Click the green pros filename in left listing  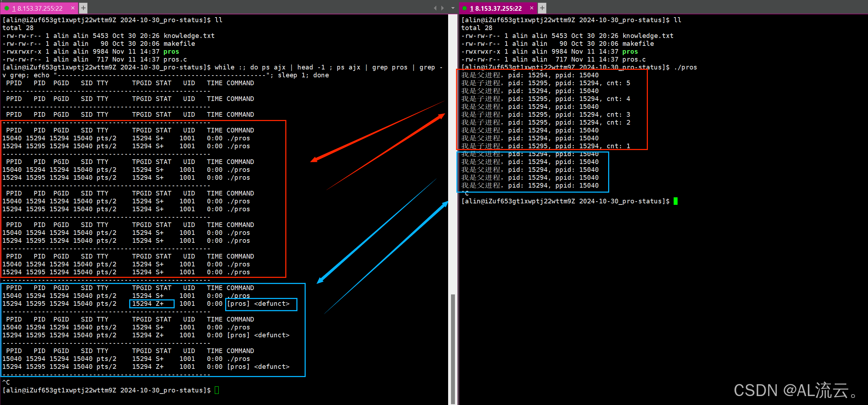(171, 52)
